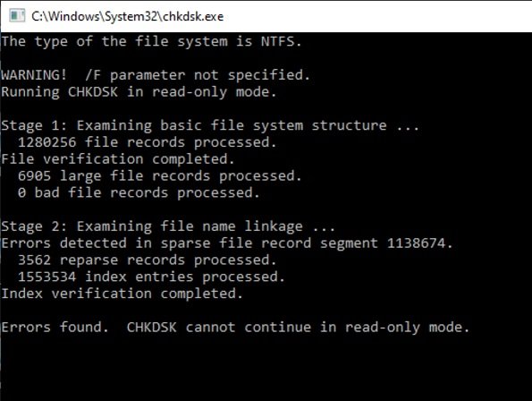Click the 'Stage 1: Examining basic file system structure' line
Image resolution: width=532 pixels, height=401 pixels.
click(x=210, y=125)
